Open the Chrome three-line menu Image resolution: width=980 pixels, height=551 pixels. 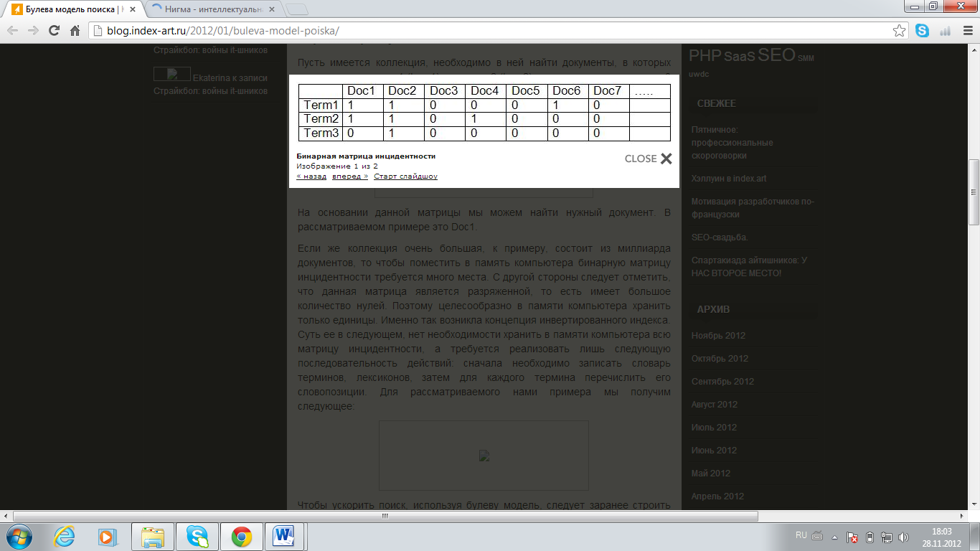coord(966,31)
